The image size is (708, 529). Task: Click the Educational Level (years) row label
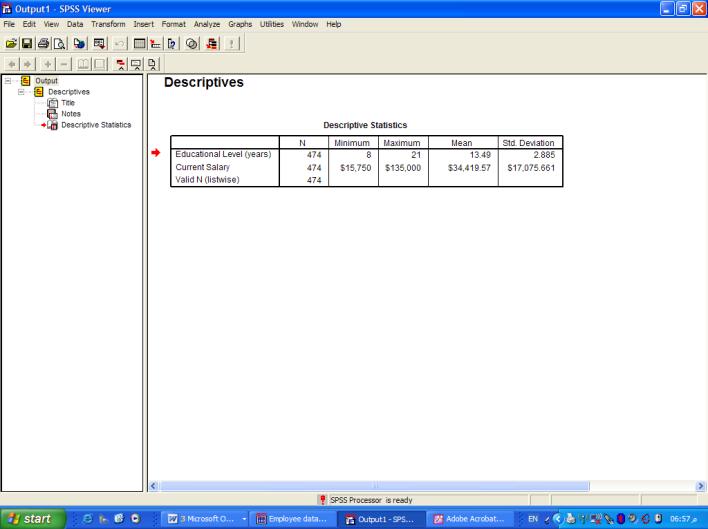223,154
